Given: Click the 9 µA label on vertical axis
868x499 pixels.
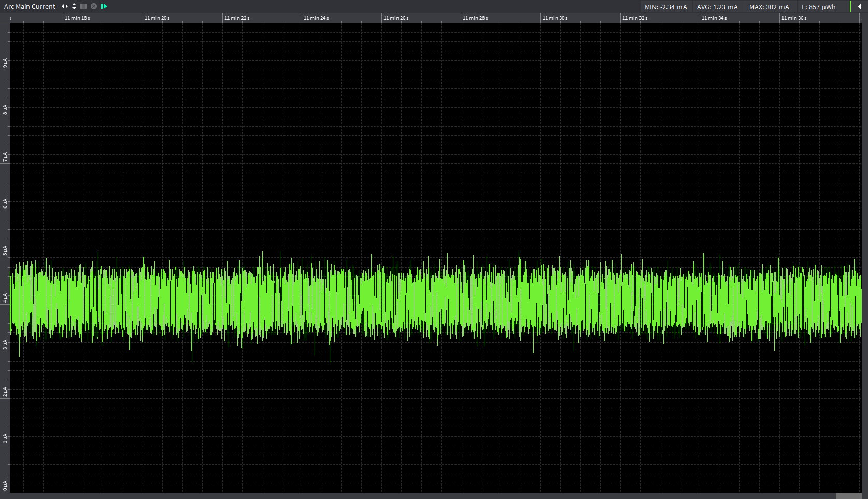Looking at the screenshot, I should 5,63.
